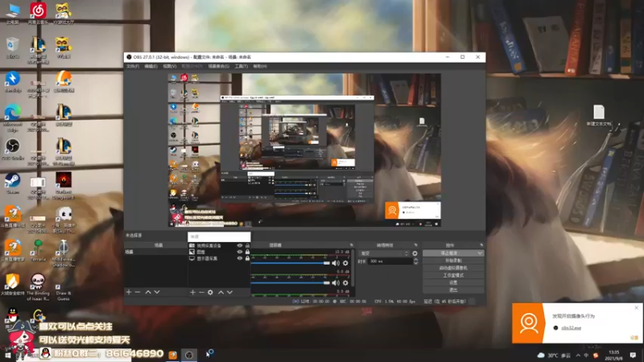Remove selected scene with minus button
The height and width of the screenshot is (362, 644).
(x=138, y=292)
